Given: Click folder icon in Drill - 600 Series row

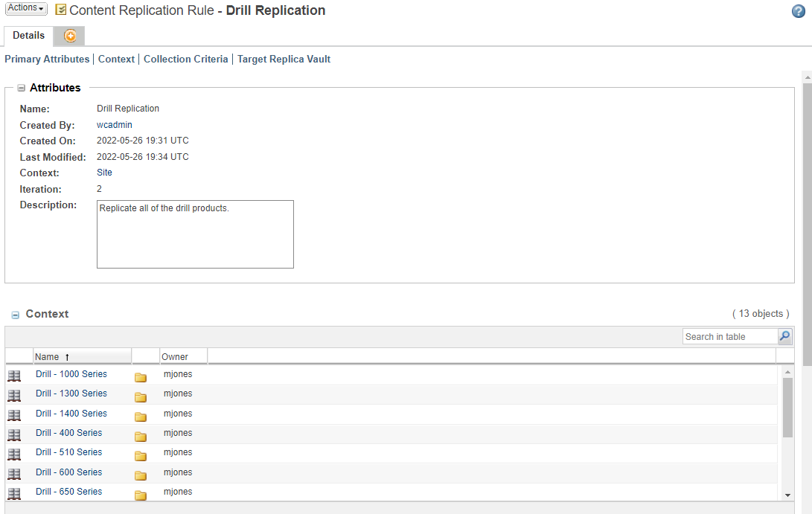Looking at the screenshot, I should tap(141, 475).
